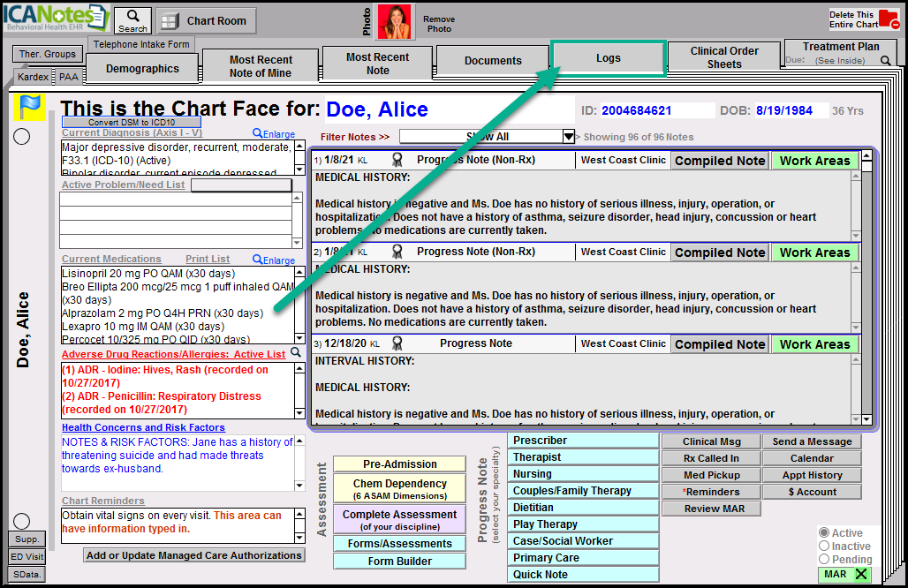This screenshot has height=588, width=908.
Task: Click the Search magnifier icon button
Action: 133,16
